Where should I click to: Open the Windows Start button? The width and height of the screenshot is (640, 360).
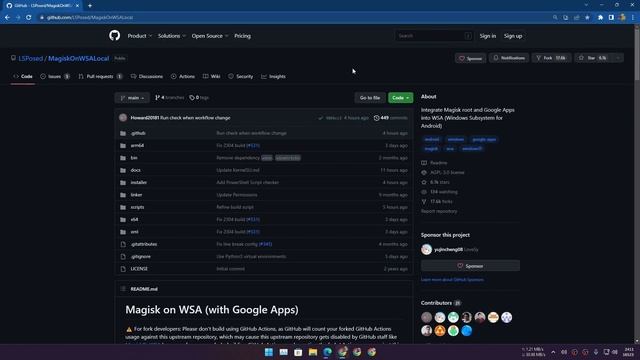(269, 352)
